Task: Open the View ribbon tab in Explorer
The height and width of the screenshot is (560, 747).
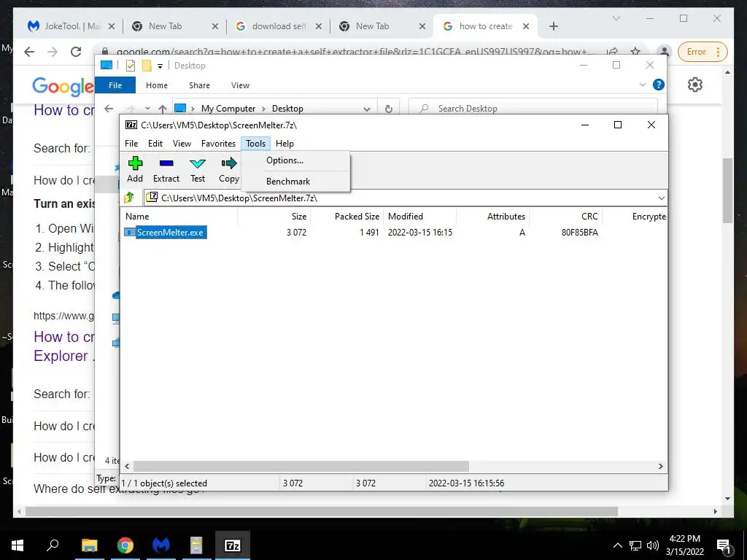Action: [x=240, y=85]
